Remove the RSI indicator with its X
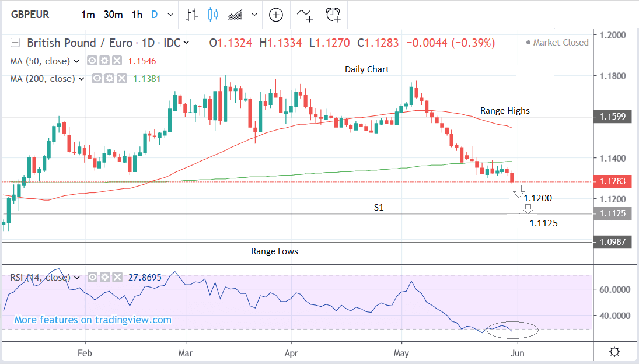This screenshot has height=364, width=639. point(116,277)
